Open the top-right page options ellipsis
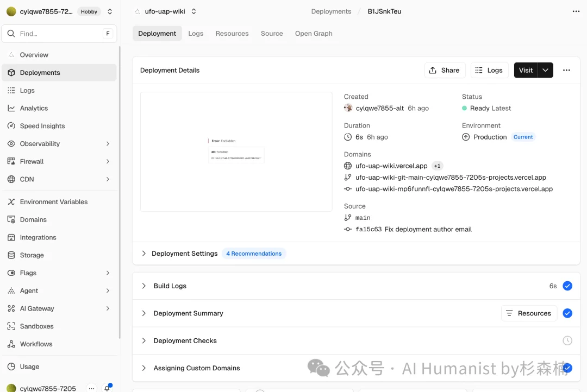587x392 pixels. tap(576, 11)
